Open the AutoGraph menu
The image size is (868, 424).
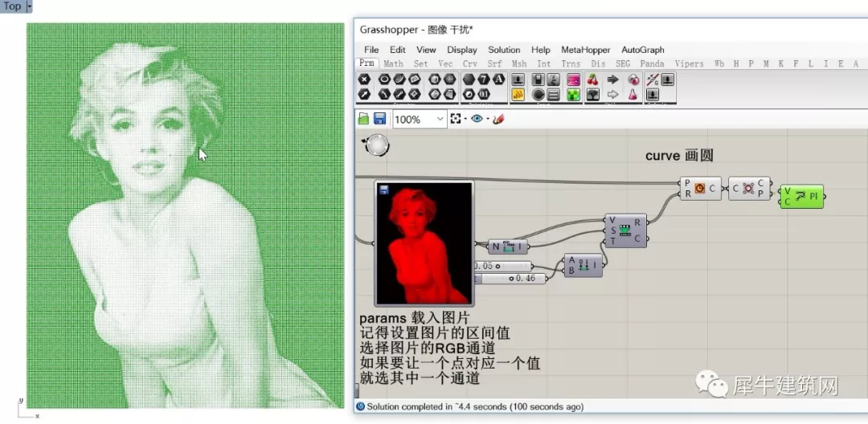(x=643, y=50)
